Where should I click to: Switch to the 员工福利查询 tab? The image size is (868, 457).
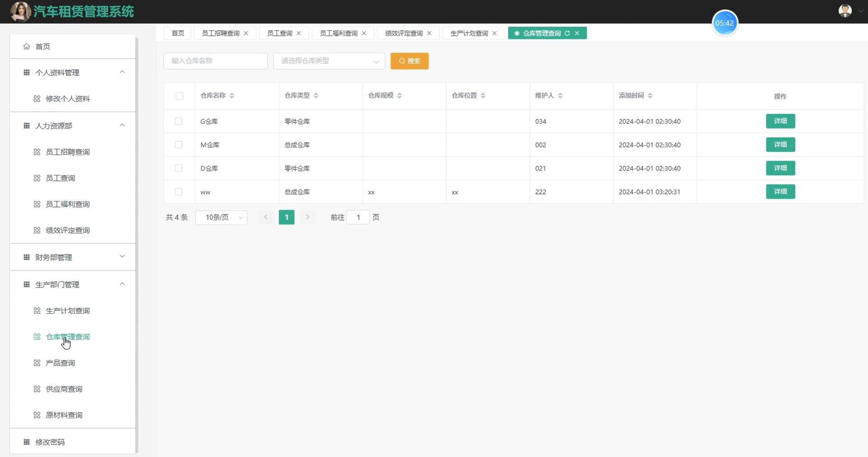pyautogui.click(x=339, y=33)
